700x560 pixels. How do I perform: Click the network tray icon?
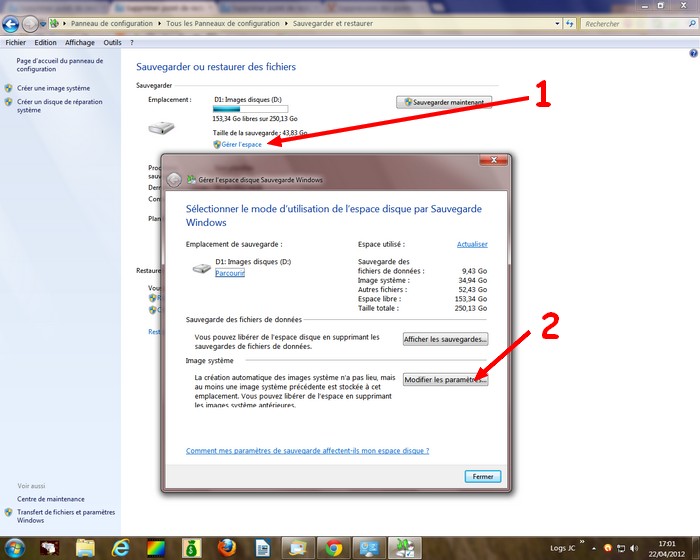[x=621, y=548]
